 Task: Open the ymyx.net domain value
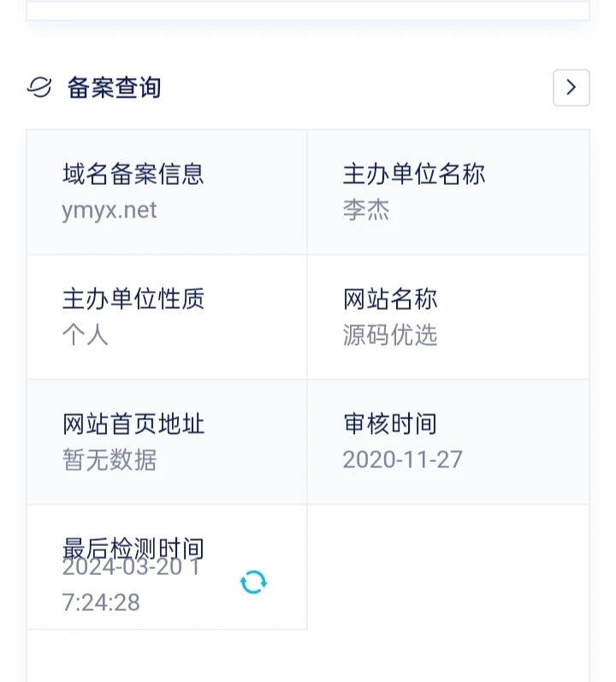click(x=110, y=211)
